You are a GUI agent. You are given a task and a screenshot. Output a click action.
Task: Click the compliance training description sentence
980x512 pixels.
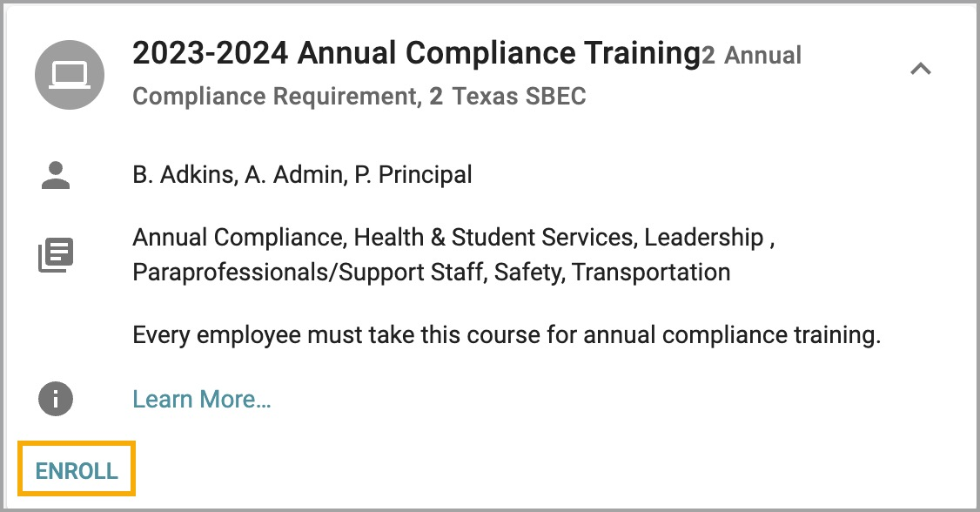point(507,334)
